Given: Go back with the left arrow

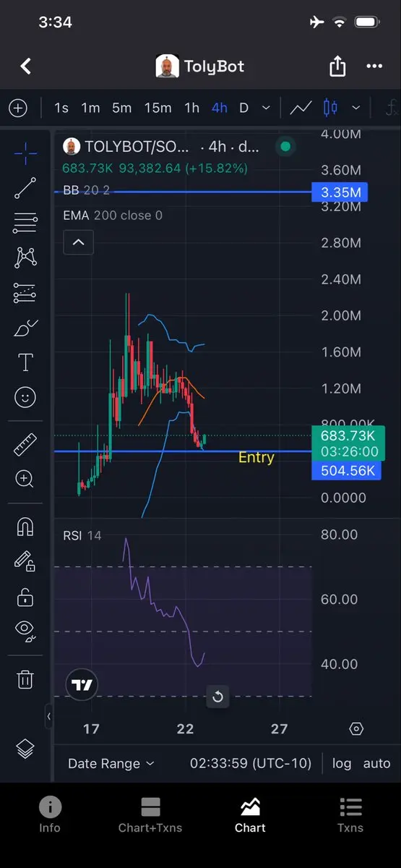Looking at the screenshot, I should [26, 67].
